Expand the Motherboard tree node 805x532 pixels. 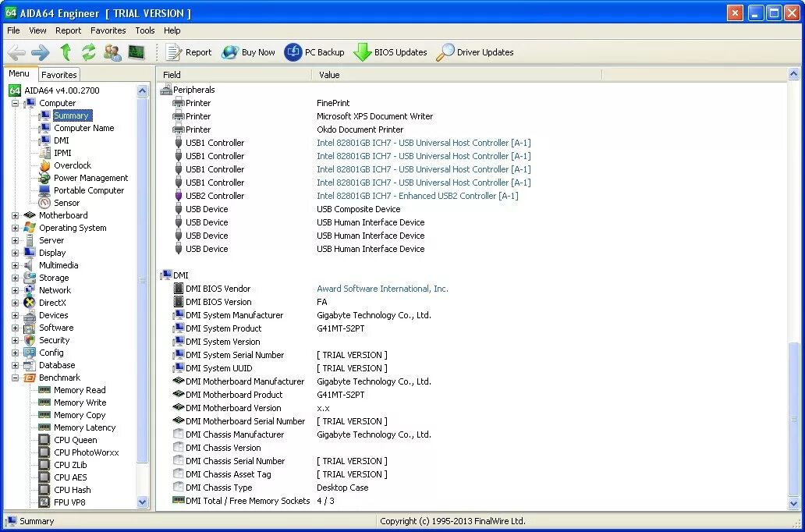16,215
